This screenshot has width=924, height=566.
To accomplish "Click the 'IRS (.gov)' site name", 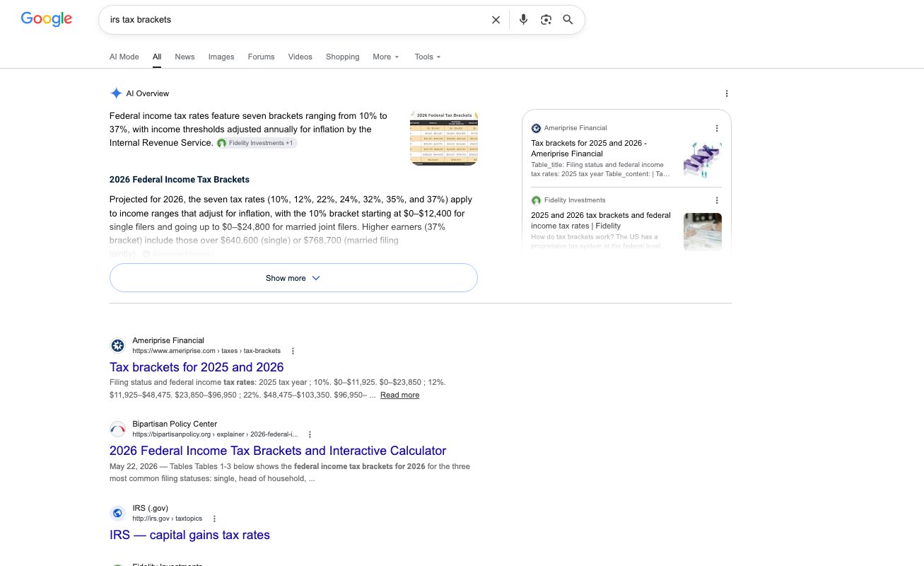I will (x=151, y=508).
